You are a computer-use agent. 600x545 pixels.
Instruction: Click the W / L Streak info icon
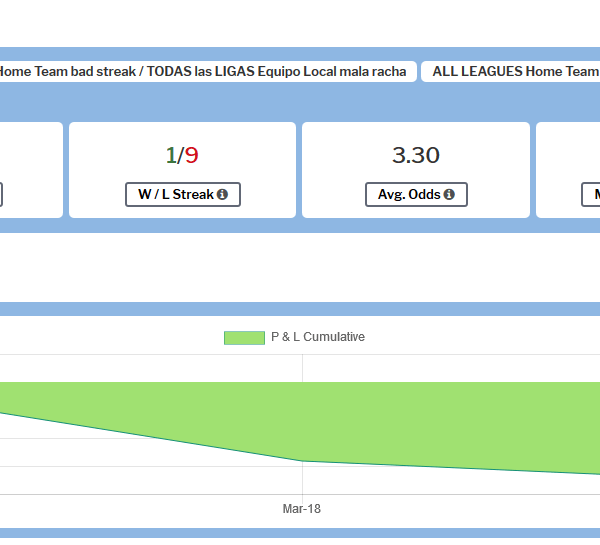coord(222,194)
